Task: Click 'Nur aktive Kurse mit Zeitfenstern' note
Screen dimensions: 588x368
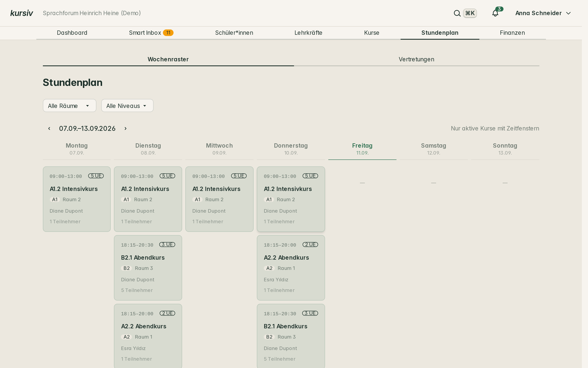Action: [x=495, y=128]
